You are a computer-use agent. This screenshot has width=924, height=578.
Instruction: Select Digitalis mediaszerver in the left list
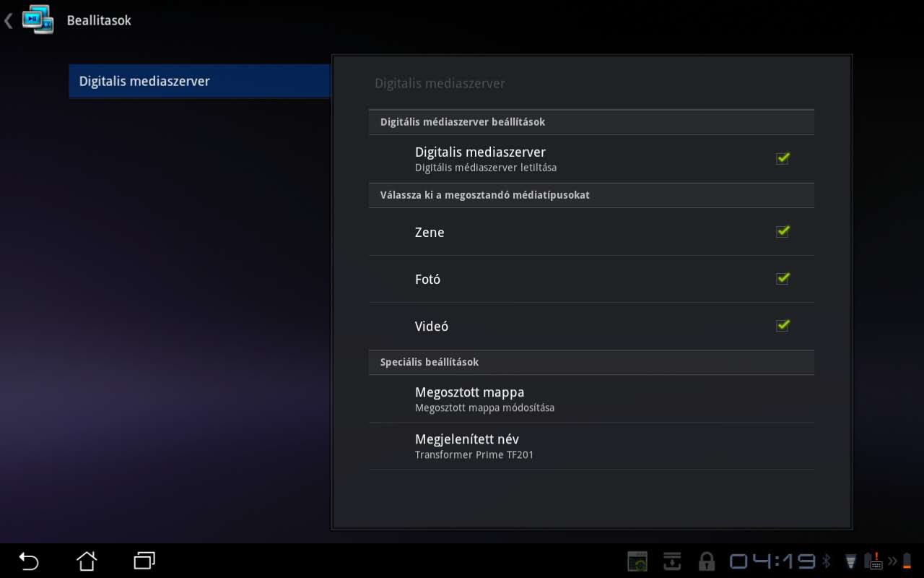point(199,81)
